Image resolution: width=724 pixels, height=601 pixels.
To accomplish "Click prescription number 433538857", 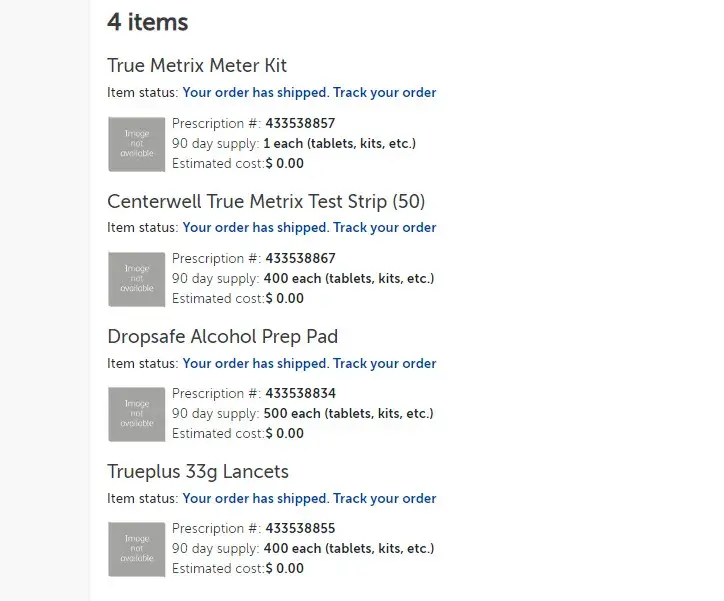I will coord(300,124).
